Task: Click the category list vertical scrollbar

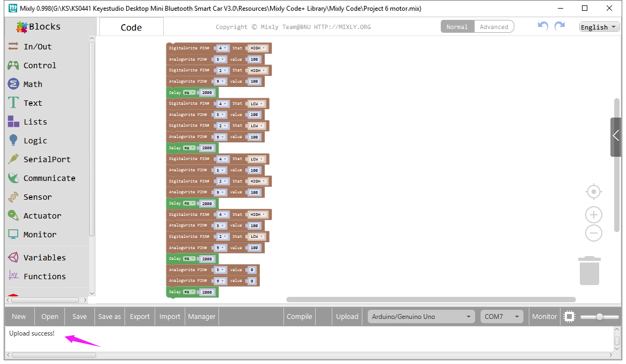Action: pyautogui.click(x=92, y=139)
